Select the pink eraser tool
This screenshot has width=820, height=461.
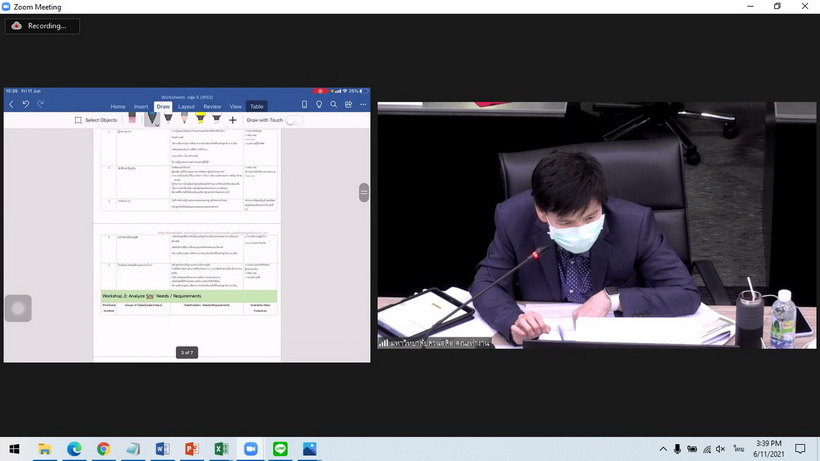tap(132, 119)
